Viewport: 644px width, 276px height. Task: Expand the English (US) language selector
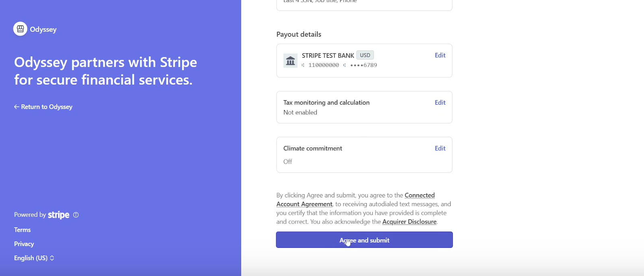tap(34, 258)
